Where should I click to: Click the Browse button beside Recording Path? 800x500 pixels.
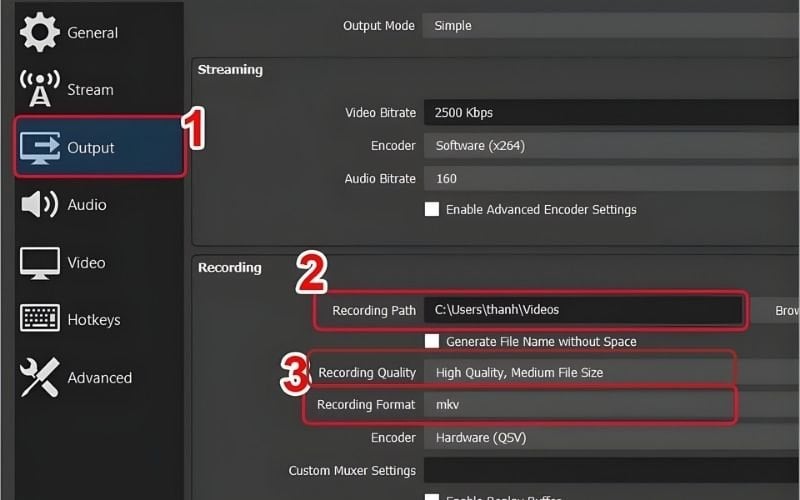pos(778,311)
